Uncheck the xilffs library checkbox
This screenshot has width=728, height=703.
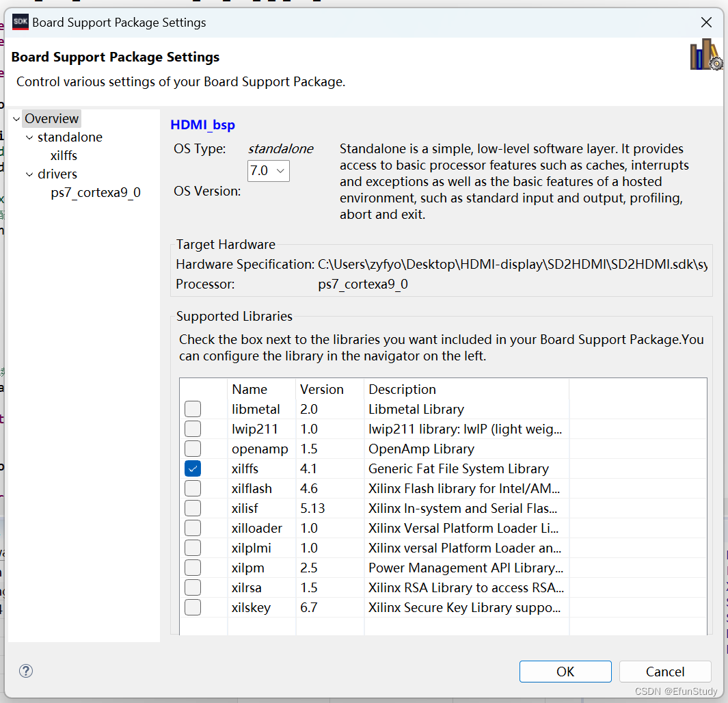[193, 468]
